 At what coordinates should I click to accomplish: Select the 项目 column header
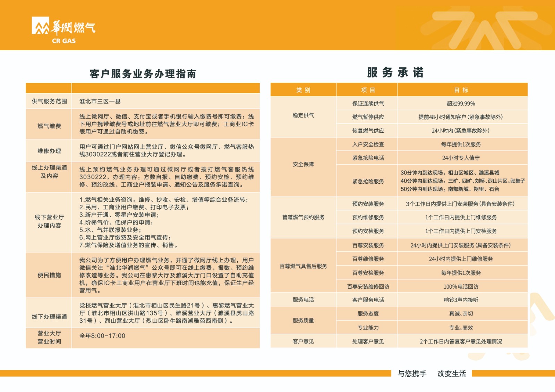[x=368, y=90]
